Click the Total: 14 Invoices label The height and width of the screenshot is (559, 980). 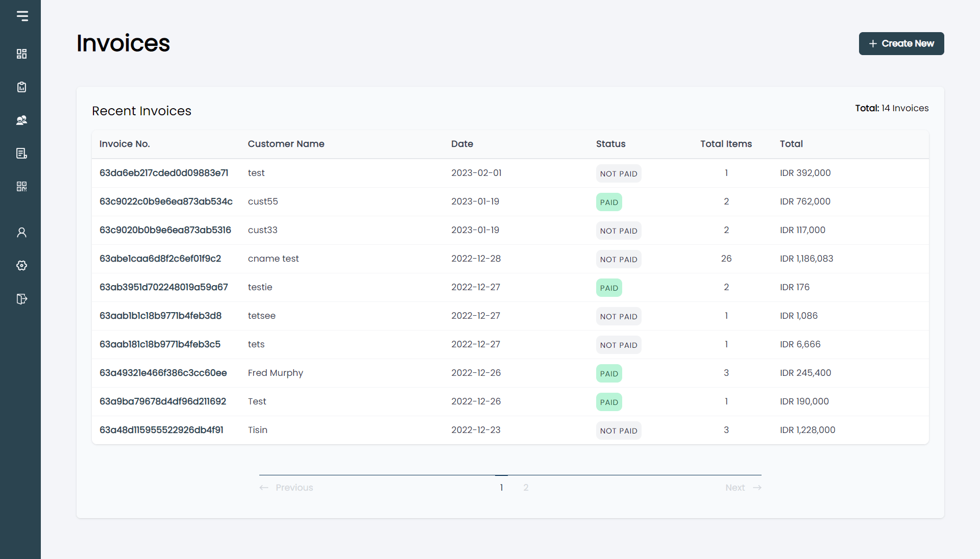coord(892,108)
